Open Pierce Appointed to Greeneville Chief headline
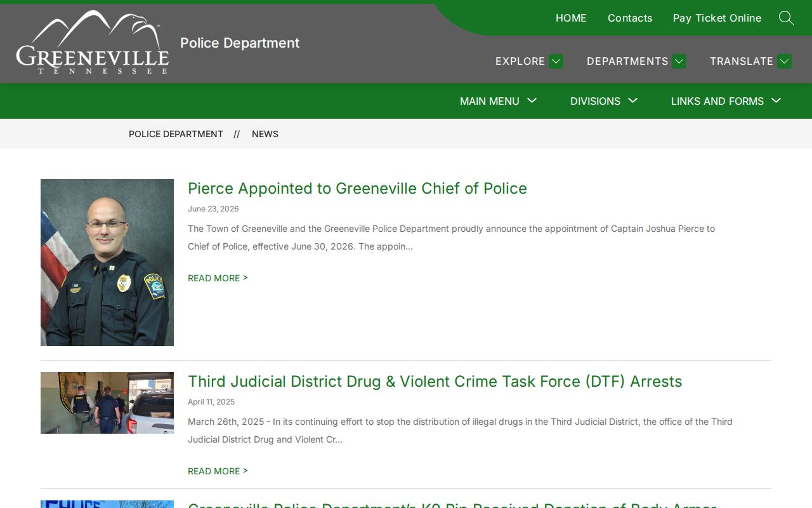This screenshot has width=812, height=508. (357, 189)
